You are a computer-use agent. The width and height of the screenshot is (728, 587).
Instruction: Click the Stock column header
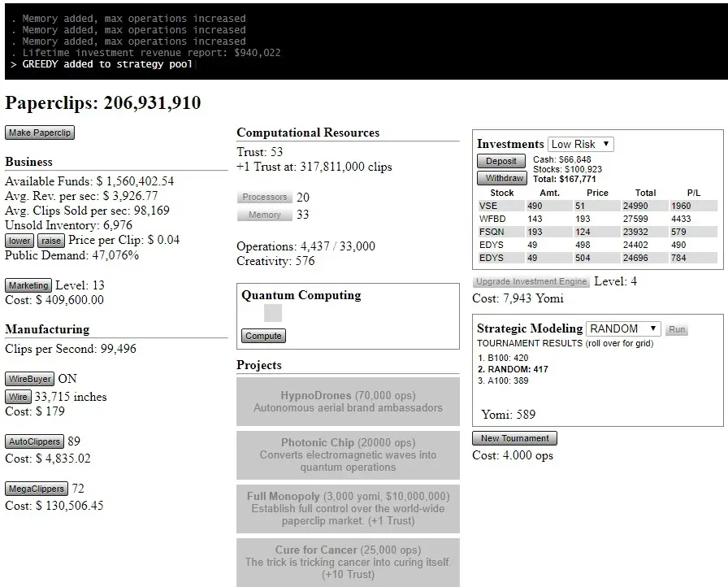point(502,193)
